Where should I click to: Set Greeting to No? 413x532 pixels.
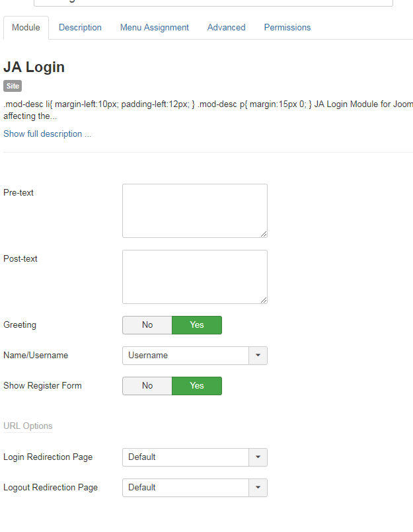pyautogui.click(x=147, y=325)
